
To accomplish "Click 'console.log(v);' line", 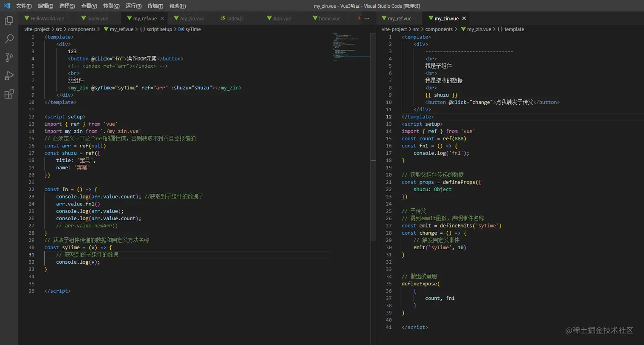I will click(x=78, y=262).
